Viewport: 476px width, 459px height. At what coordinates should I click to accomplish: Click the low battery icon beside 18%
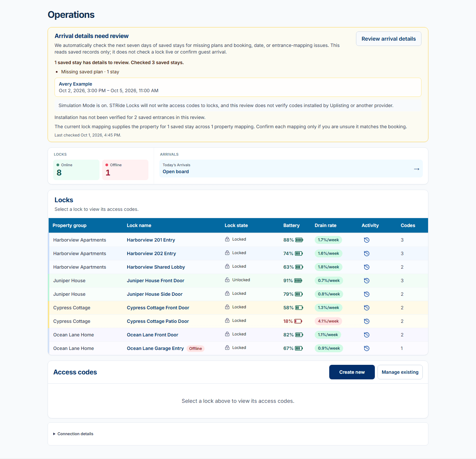[x=298, y=321]
